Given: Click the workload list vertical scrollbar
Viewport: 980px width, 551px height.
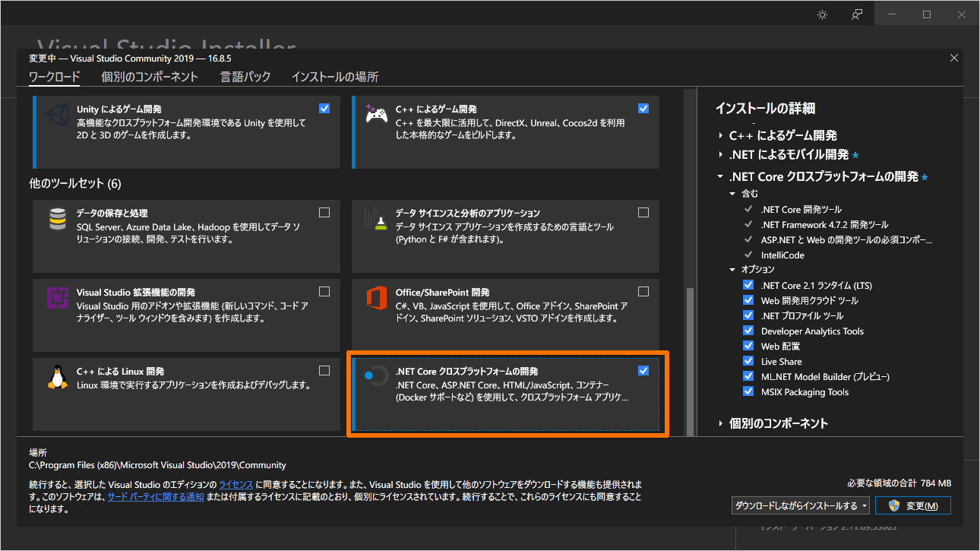Looking at the screenshot, I should pos(690,361).
